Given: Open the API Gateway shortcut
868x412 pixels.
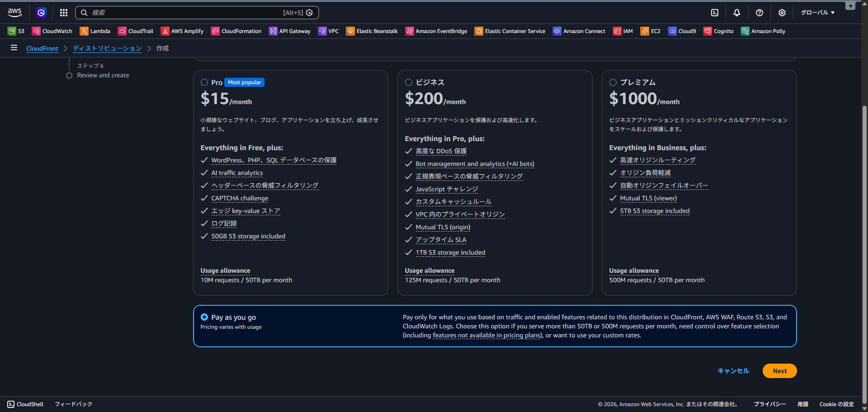Looking at the screenshot, I should 290,31.
